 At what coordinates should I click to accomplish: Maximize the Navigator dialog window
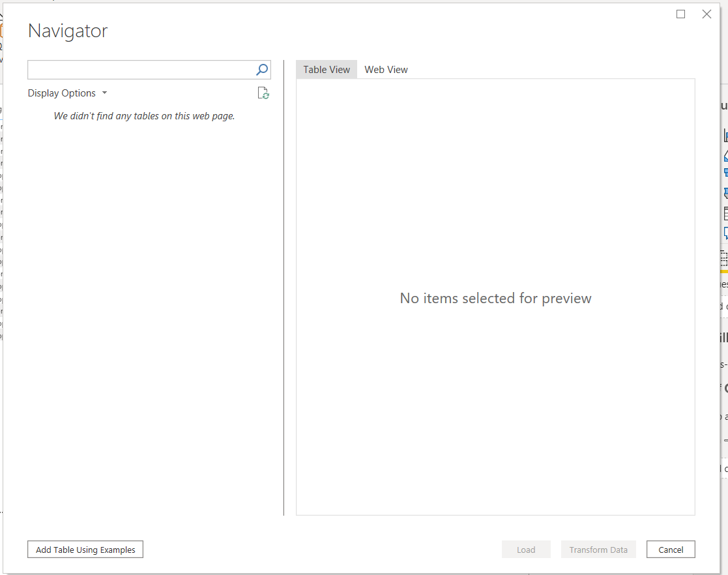point(680,14)
